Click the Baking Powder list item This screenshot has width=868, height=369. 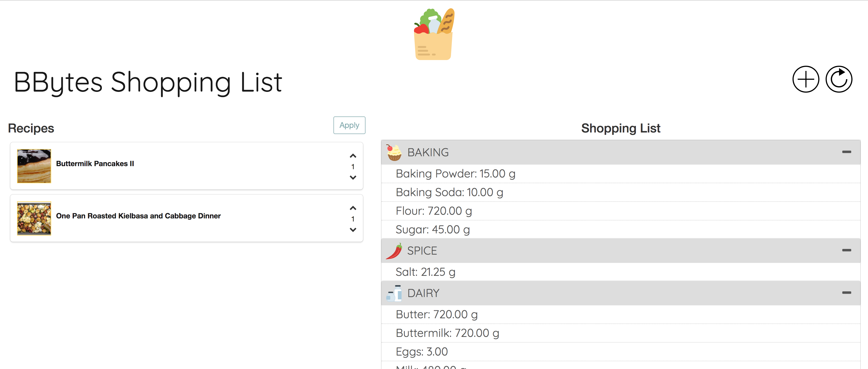[620, 174]
